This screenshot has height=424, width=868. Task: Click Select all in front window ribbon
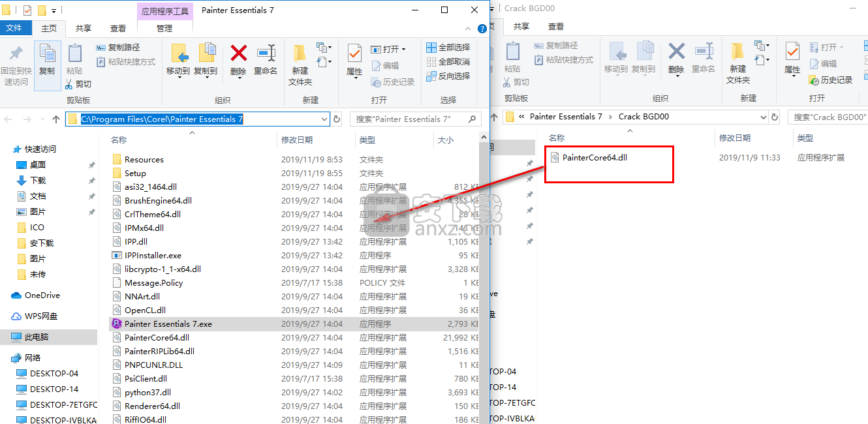(448, 48)
